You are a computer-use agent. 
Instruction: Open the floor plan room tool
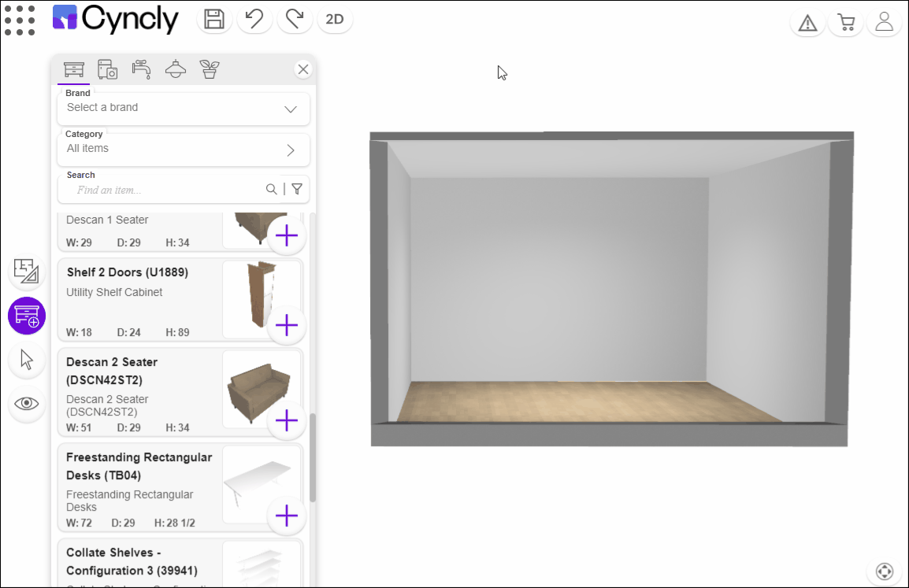tap(27, 271)
